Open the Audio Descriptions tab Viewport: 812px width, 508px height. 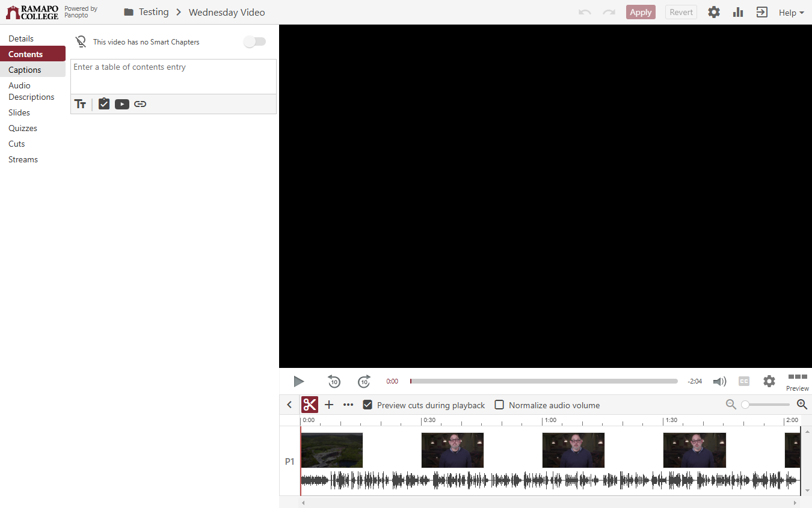pyautogui.click(x=32, y=91)
